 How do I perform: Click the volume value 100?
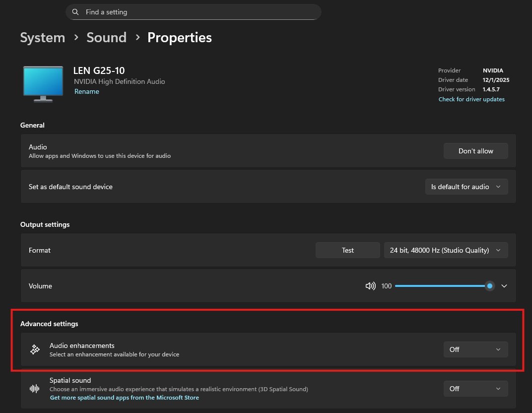(387, 286)
